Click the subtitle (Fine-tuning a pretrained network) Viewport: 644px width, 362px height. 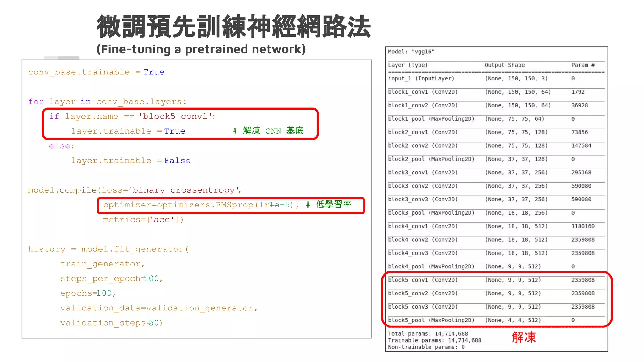pyautogui.click(x=201, y=49)
